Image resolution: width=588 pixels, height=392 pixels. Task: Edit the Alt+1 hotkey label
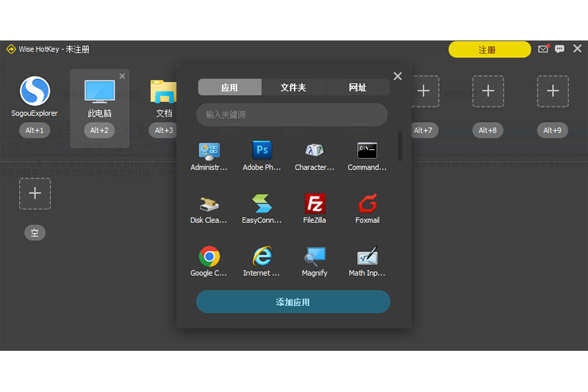click(x=35, y=130)
